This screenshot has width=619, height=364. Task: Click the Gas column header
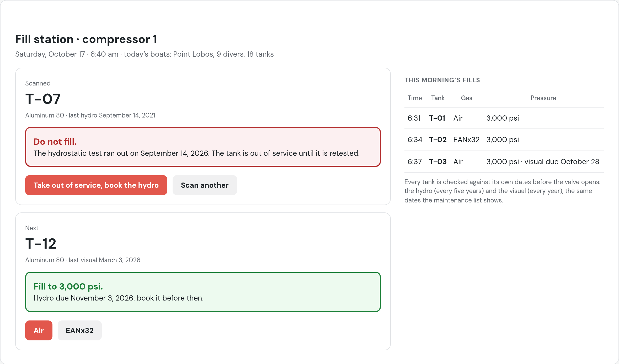click(x=467, y=98)
